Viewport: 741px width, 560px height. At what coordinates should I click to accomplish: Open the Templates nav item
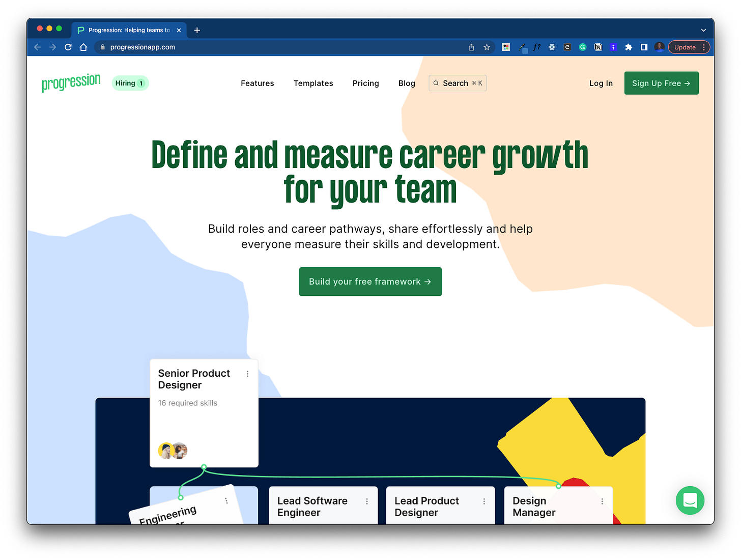tap(313, 83)
